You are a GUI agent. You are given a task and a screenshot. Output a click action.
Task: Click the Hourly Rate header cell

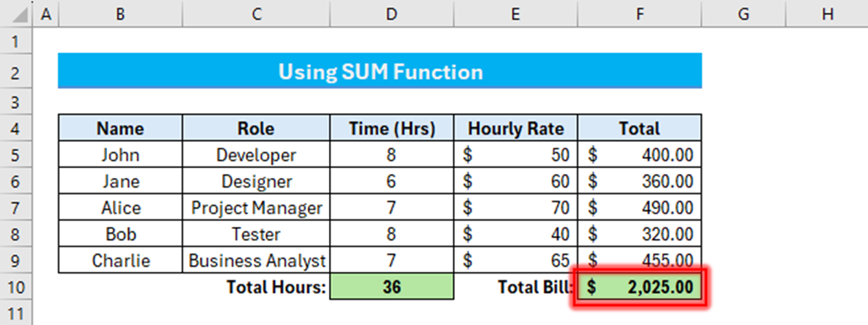pyautogui.click(x=515, y=128)
